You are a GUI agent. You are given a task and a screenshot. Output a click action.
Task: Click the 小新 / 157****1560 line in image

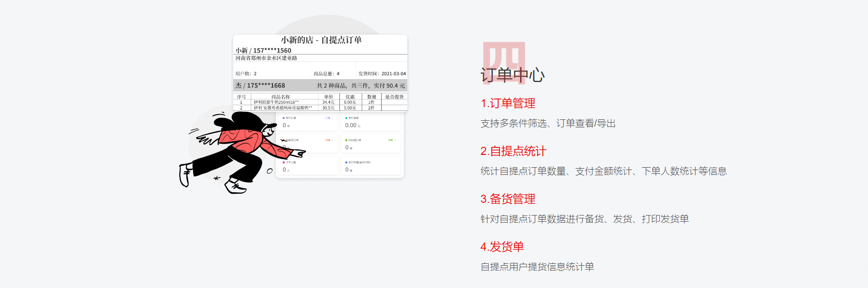click(x=264, y=50)
